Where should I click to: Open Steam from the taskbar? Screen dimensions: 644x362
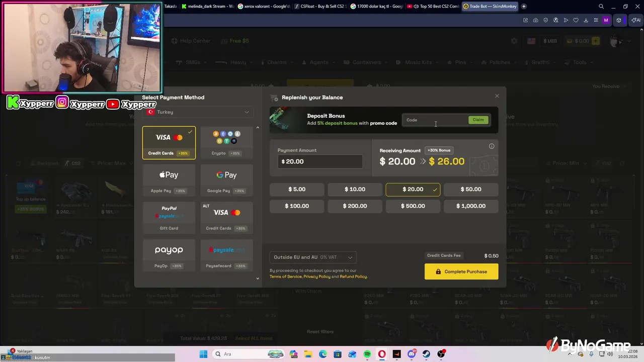(x=426, y=354)
